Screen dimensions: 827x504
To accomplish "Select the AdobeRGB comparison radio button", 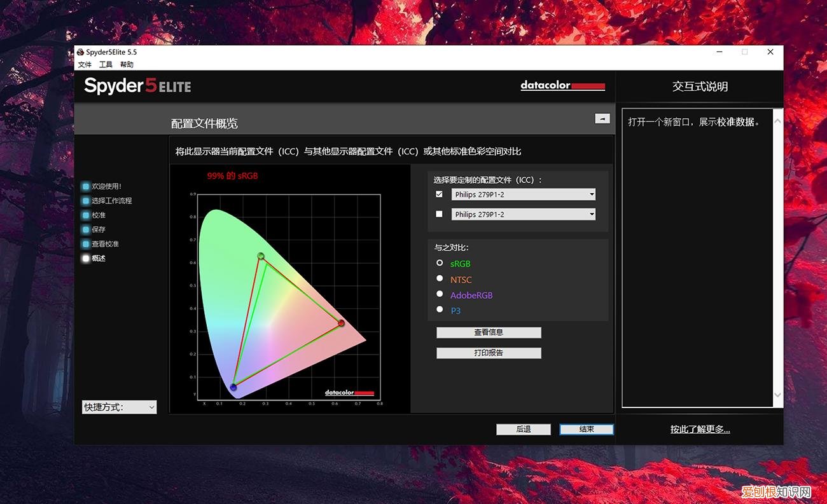I will point(440,294).
